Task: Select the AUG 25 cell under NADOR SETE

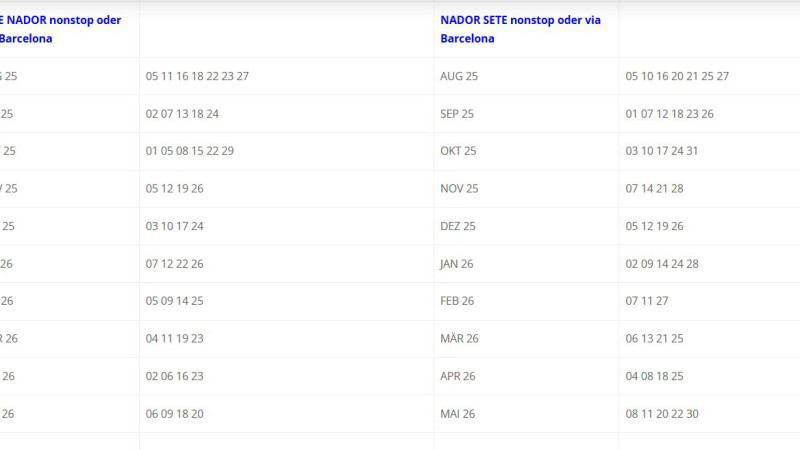Action: click(459, 76)
